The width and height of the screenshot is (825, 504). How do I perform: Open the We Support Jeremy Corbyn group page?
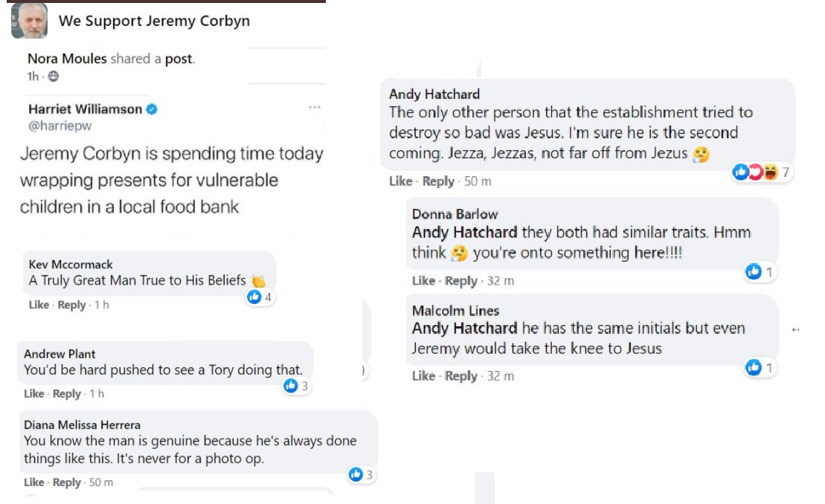tap(154, 21)
